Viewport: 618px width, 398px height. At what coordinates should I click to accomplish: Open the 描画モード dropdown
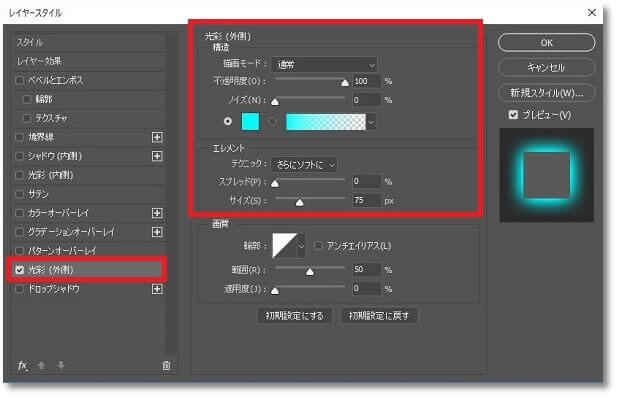(x=324, y=65)
